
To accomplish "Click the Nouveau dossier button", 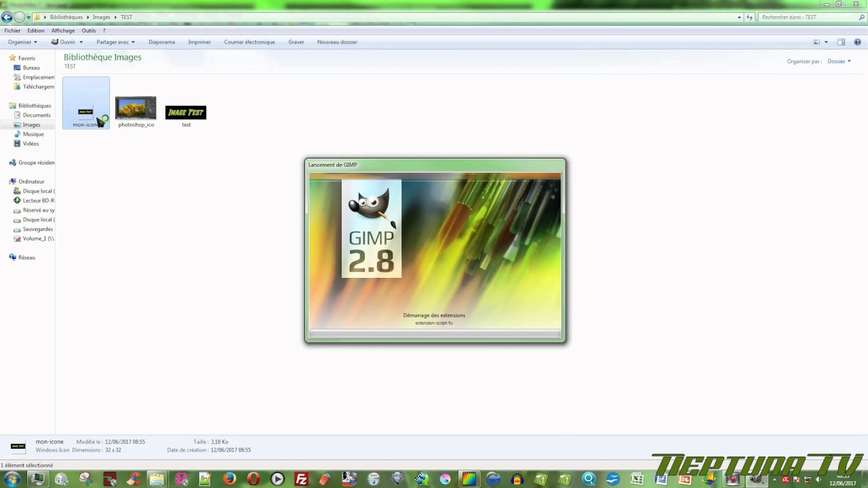I will [x=337, y=42].
